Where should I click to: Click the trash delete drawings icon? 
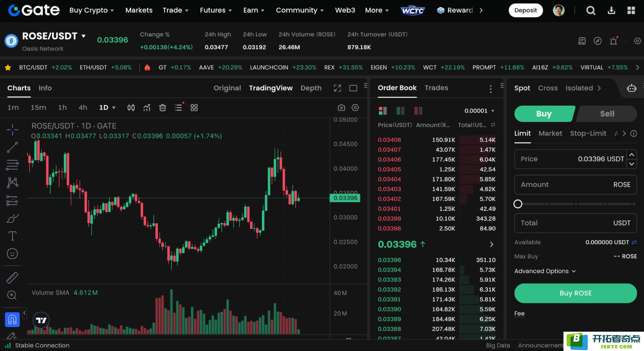point(163,108)
